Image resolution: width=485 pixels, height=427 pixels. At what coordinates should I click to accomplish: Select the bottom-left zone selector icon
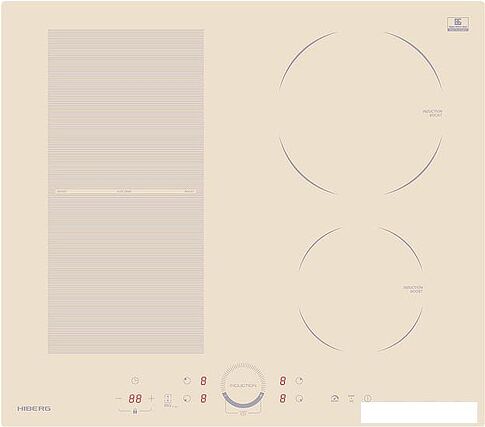[x=187, y=398]
